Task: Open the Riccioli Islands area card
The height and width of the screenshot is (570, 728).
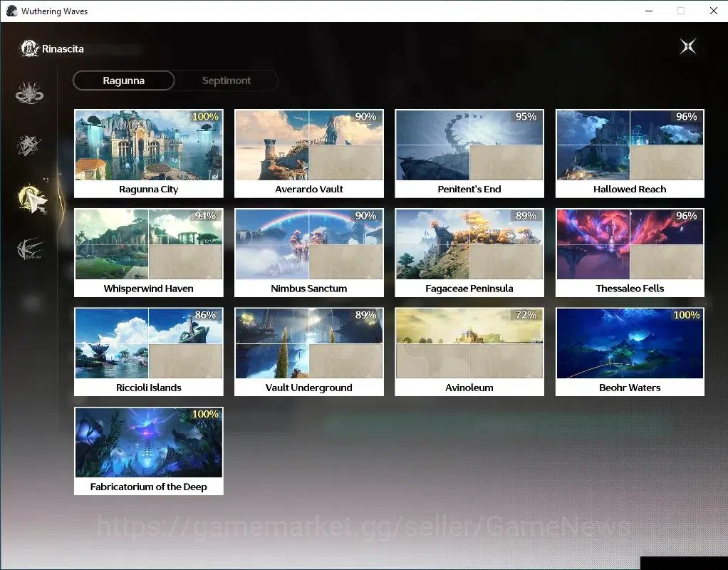Action: [x=149, y=352]
